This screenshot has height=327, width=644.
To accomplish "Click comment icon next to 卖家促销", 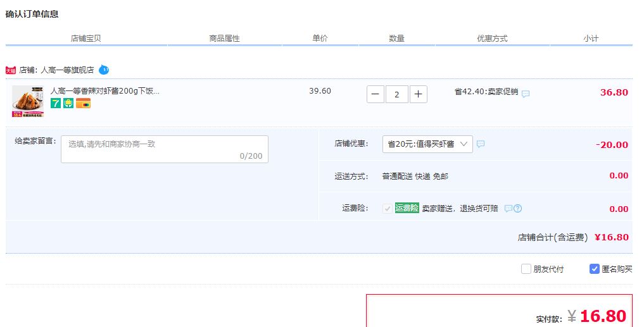I will (526, 94).
